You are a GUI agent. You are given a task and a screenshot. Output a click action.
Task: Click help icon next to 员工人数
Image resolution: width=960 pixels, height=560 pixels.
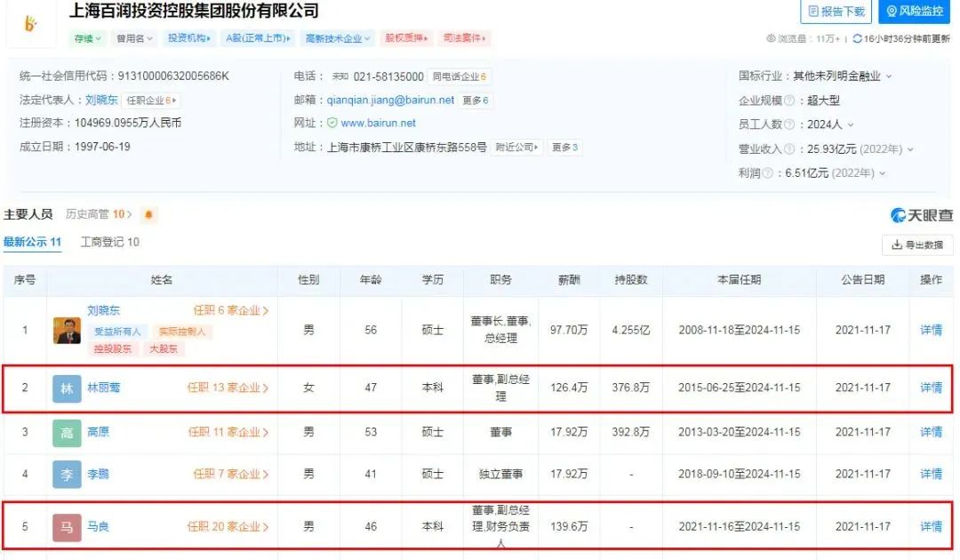(x=789, y=124)
